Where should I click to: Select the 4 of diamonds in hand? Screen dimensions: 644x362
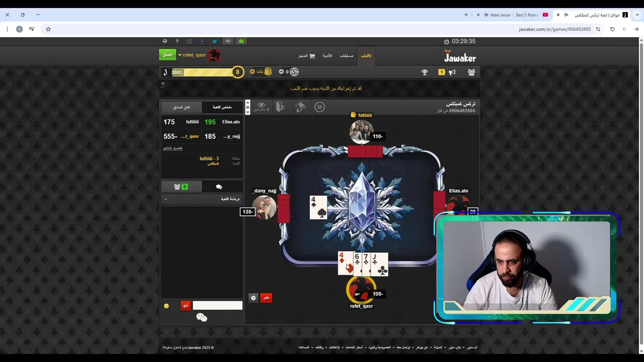pos(345,264)
